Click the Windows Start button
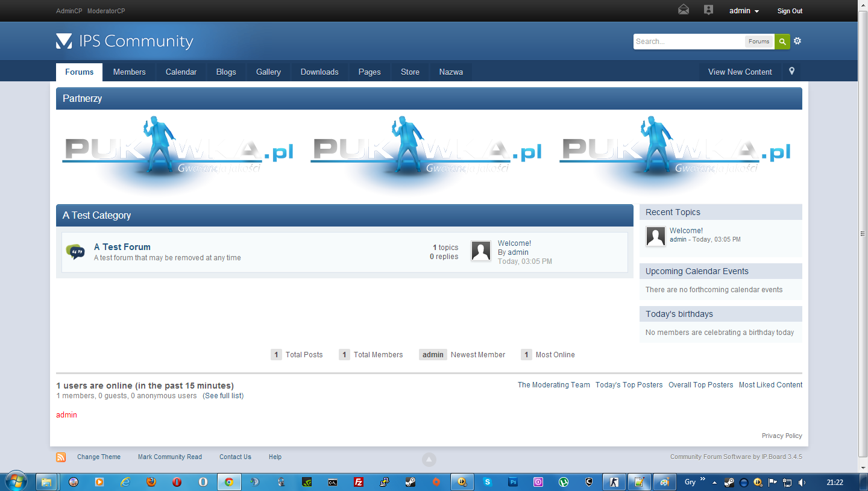The image size is (868, 491). tap(16, 481)
